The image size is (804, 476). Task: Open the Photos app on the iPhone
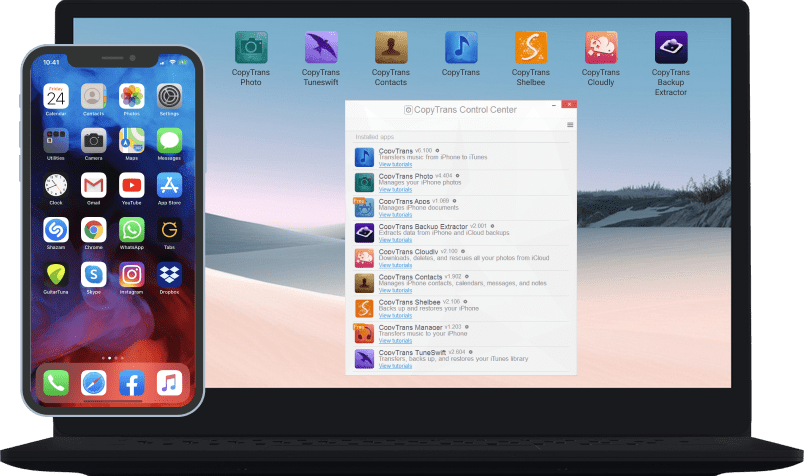click(x=131, y=96)
